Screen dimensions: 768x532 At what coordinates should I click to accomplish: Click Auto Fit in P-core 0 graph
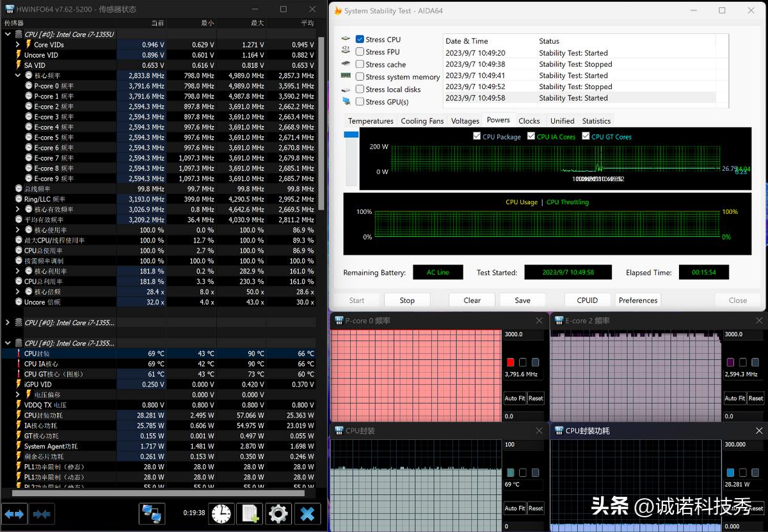coord(515,398)
